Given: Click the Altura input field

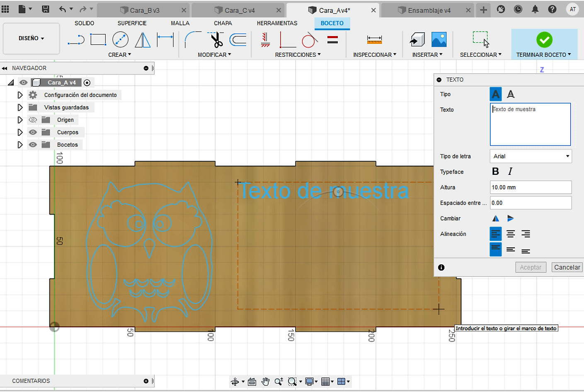Looking at the screenshot, I should 531,187.
